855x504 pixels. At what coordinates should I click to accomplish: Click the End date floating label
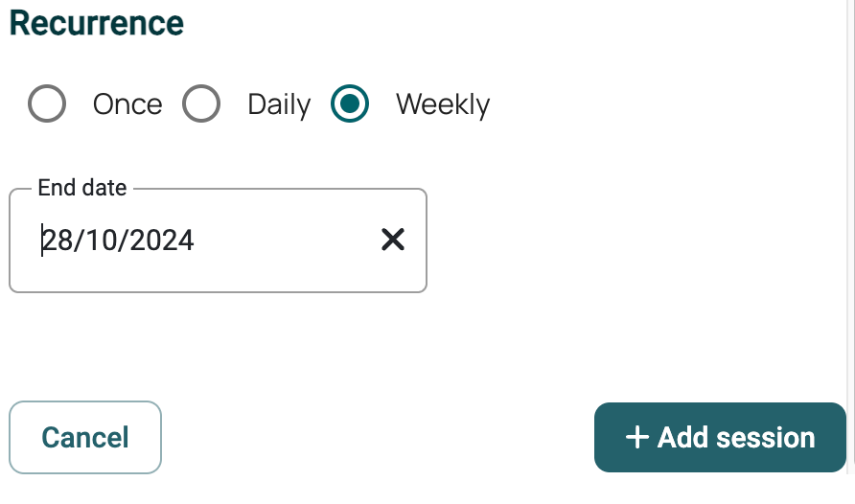pyautogui.click(x=82, y=188)
